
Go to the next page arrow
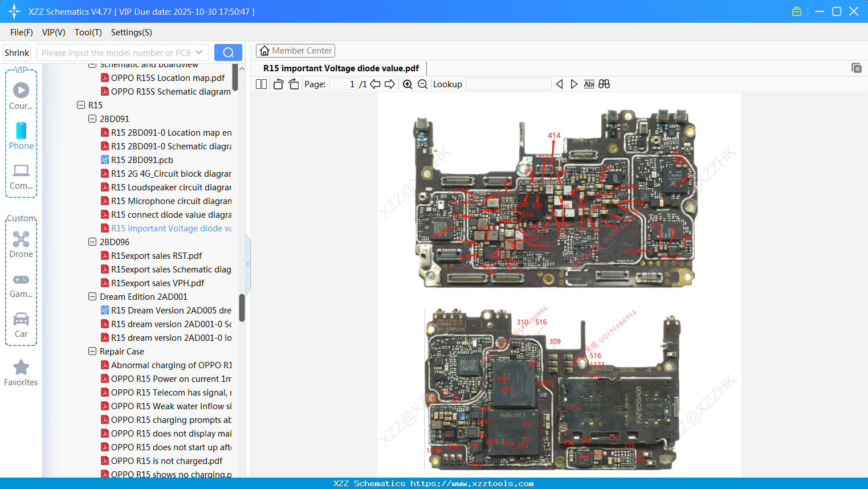390,84
